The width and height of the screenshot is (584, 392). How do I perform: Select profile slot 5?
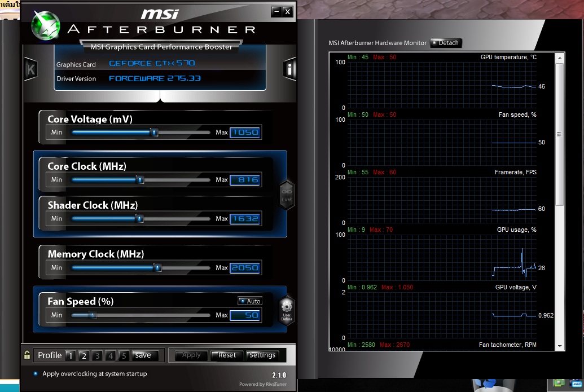(x=124, y=355)
